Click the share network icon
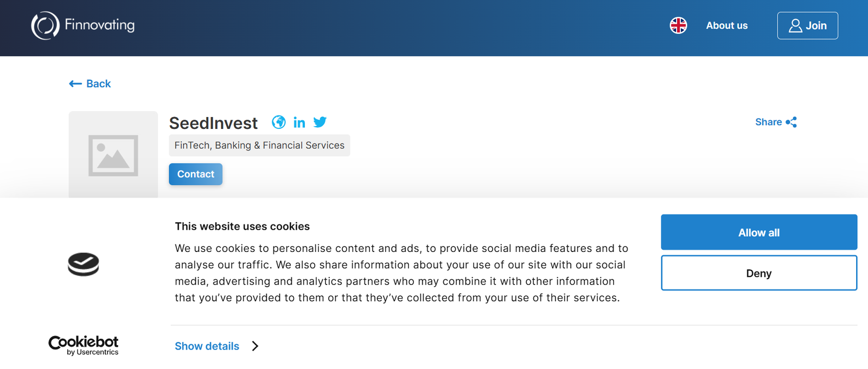 coord(792,122)
